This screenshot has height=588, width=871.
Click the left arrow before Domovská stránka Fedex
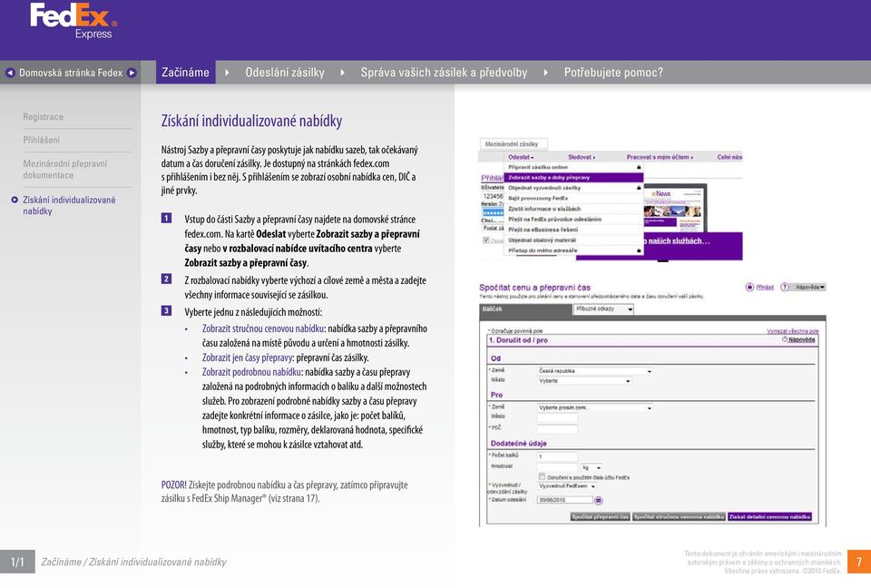(10, 73)
